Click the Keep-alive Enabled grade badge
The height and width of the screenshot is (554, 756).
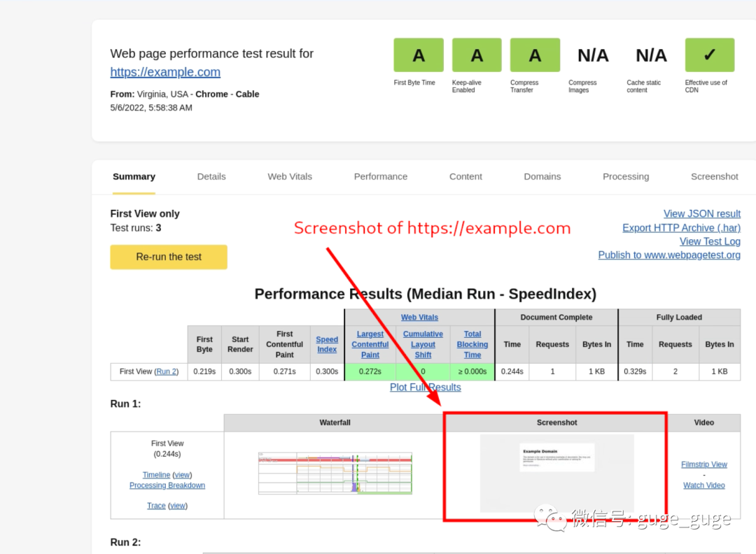[x=477, y=55]
